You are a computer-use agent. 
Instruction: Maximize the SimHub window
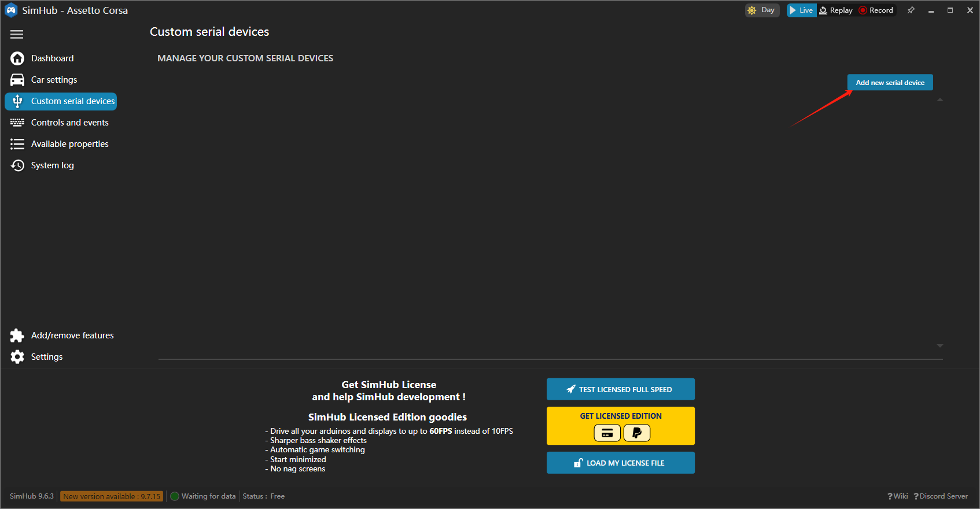(x=950, y=10)
